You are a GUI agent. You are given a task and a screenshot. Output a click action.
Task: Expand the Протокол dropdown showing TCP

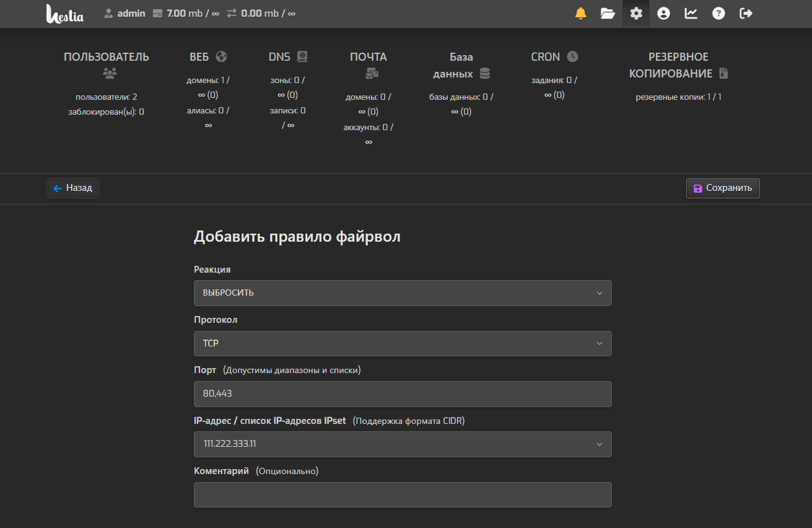403,343
